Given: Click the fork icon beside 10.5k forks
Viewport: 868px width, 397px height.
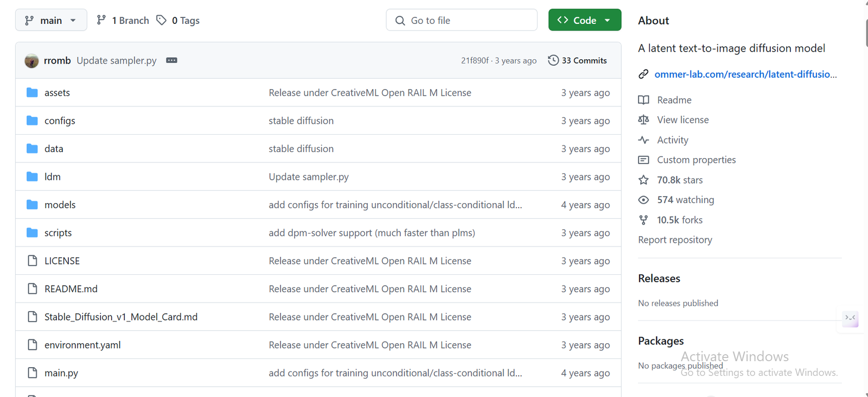Looking at the screenshot, I should [x=643, y=220].
